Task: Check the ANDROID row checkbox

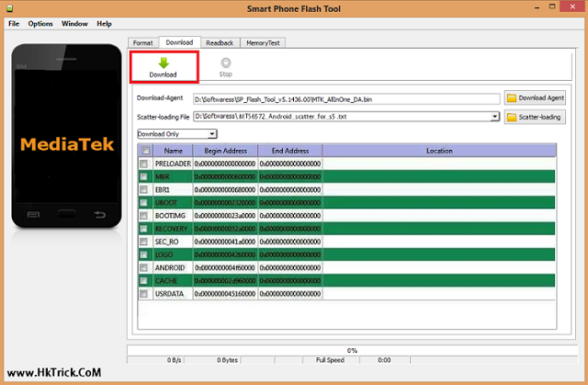Action: (143, 267)
